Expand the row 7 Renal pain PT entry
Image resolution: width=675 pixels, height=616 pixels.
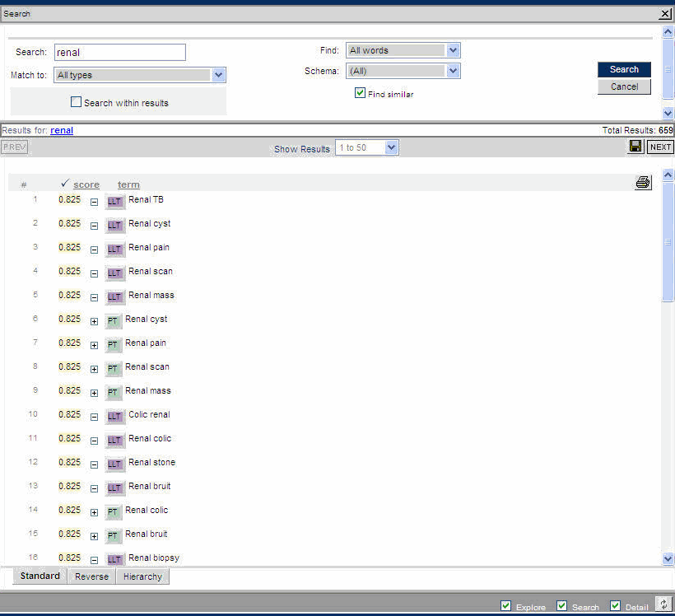coord(94,345)
